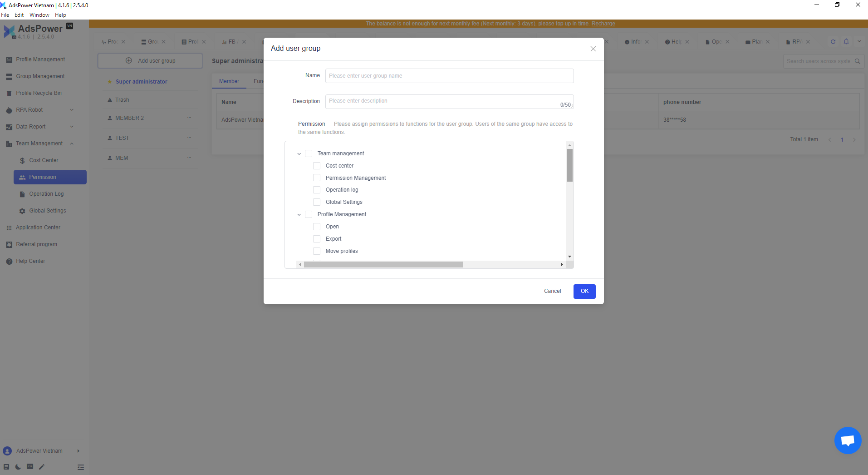Check the Cost center permission box
The width and height of the screenshot is (868, 475).
click(x=317, y=166)
